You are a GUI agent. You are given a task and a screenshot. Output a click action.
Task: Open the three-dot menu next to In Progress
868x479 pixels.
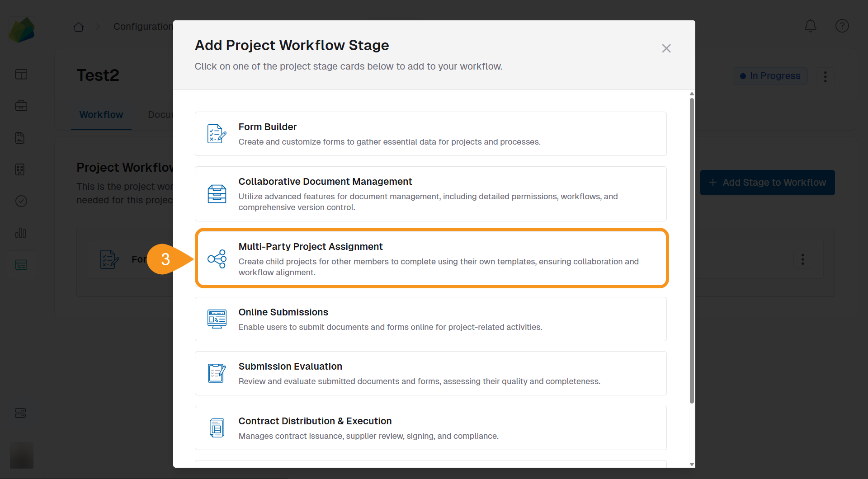[x=825, y=76]
